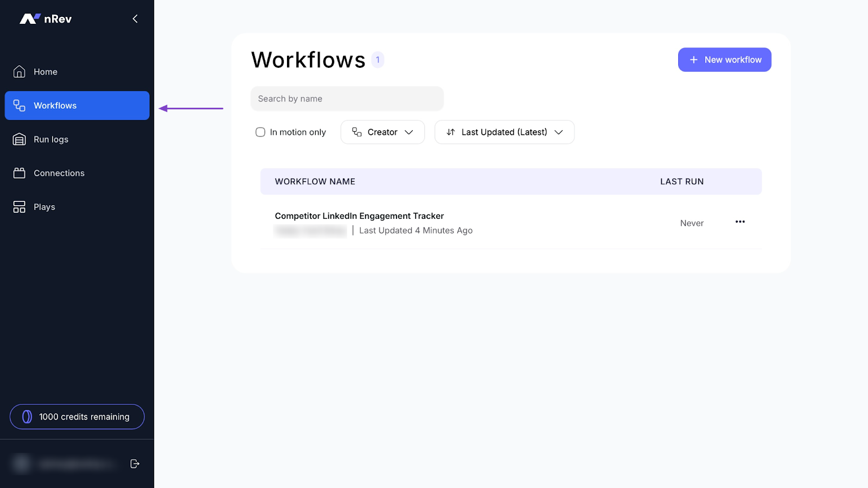Click the Home house icon

tap(20, 72)
